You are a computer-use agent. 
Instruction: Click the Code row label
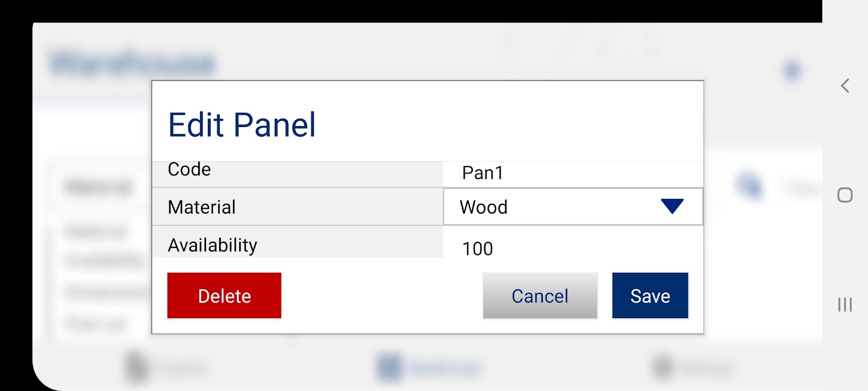[x=189, y=170]
